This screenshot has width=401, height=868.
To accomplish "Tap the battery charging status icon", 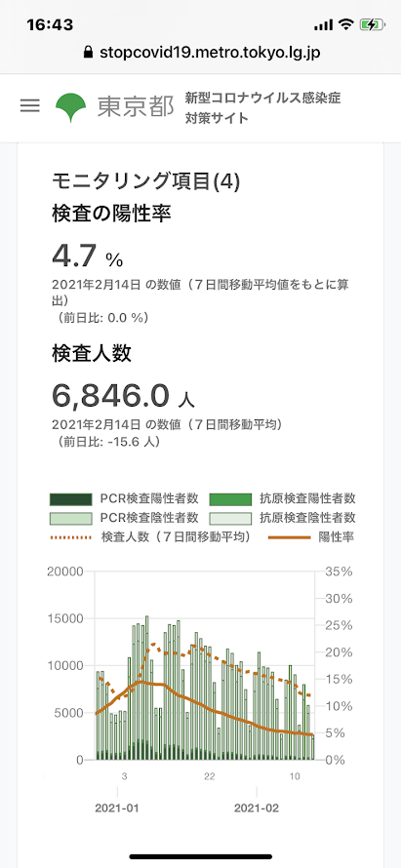I will (369, 24).
